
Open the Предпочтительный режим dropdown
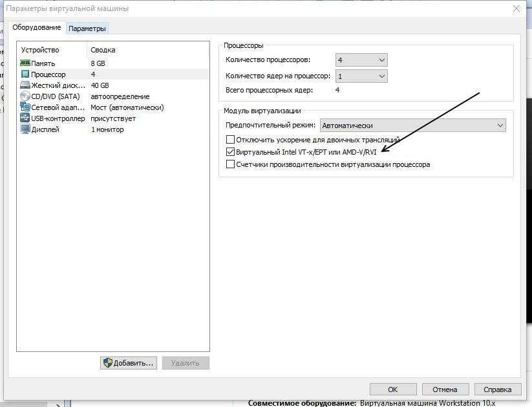[412, 126]
